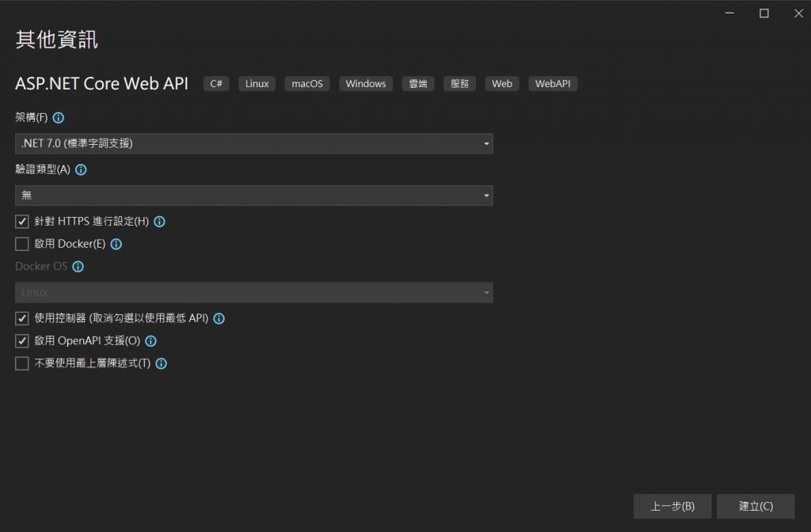Image resolution: width=811 pixels, height=532 pixels.
Task: Uncheck 使用控制器 checkbox
Action: click(x=21, y=318)
